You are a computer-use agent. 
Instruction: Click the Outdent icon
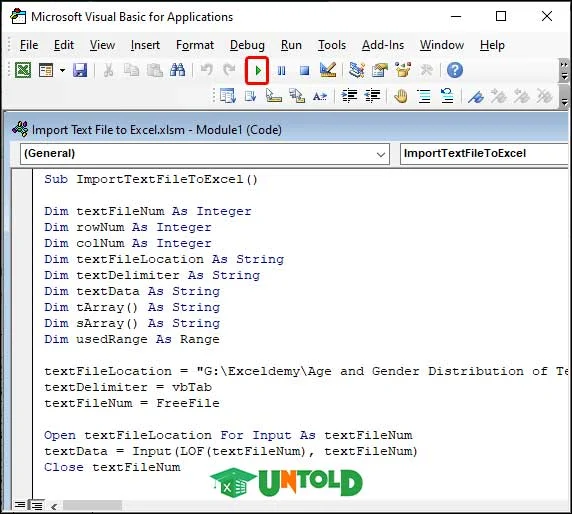pos(372,96)
